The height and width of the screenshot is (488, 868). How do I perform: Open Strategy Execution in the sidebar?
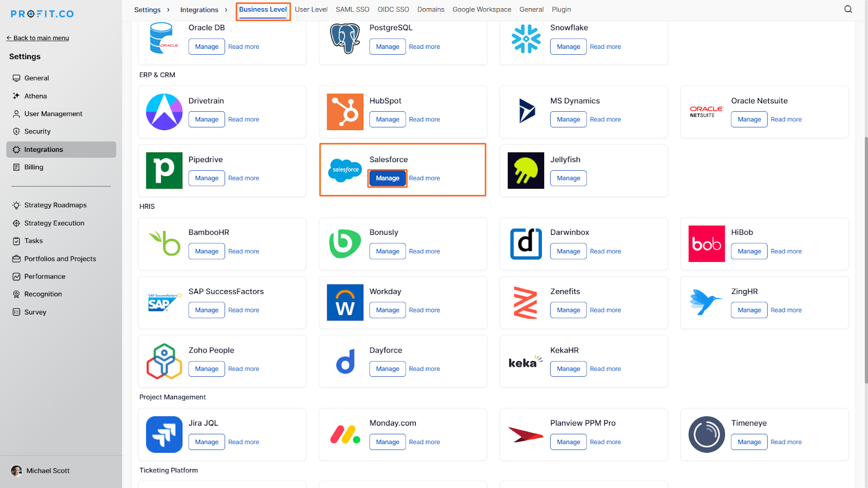54,223
